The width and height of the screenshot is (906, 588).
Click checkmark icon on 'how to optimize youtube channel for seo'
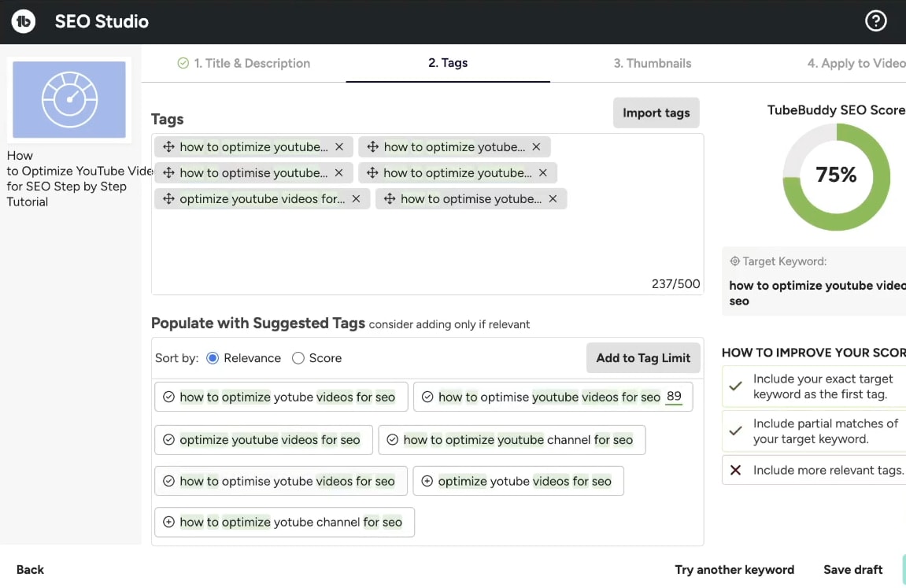pos(392,439)
